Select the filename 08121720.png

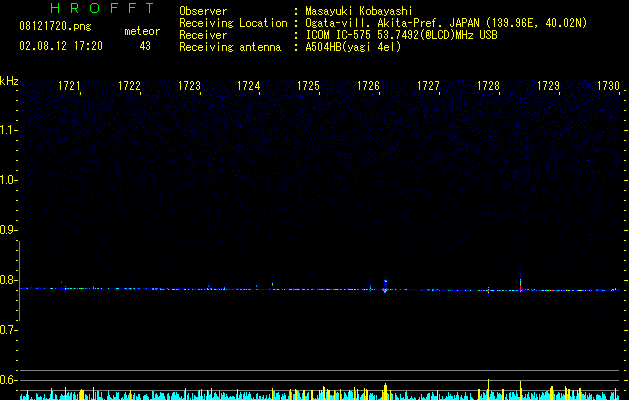(x=55, y=27)
